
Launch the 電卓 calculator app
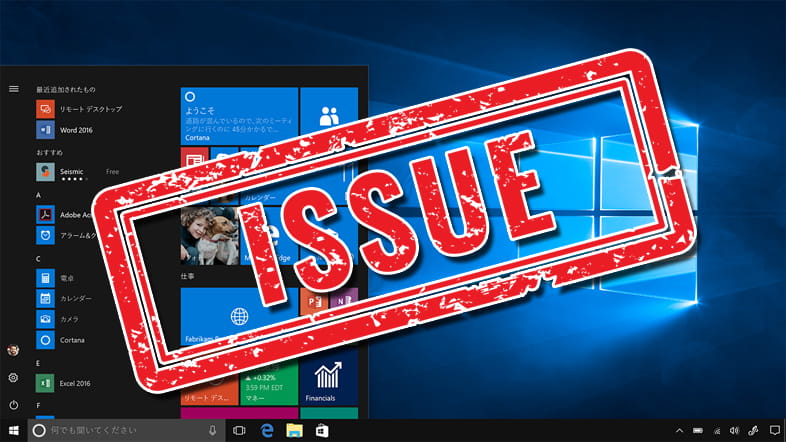(x=55, y=278)
